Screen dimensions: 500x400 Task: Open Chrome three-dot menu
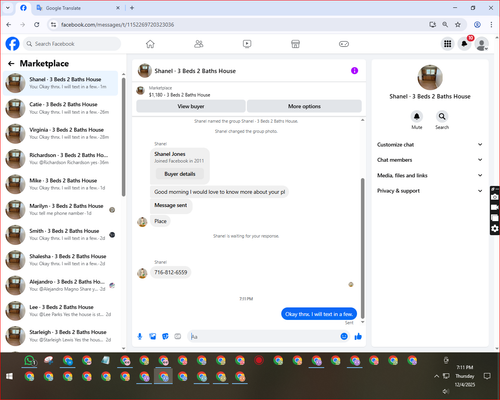click(491, 25)
